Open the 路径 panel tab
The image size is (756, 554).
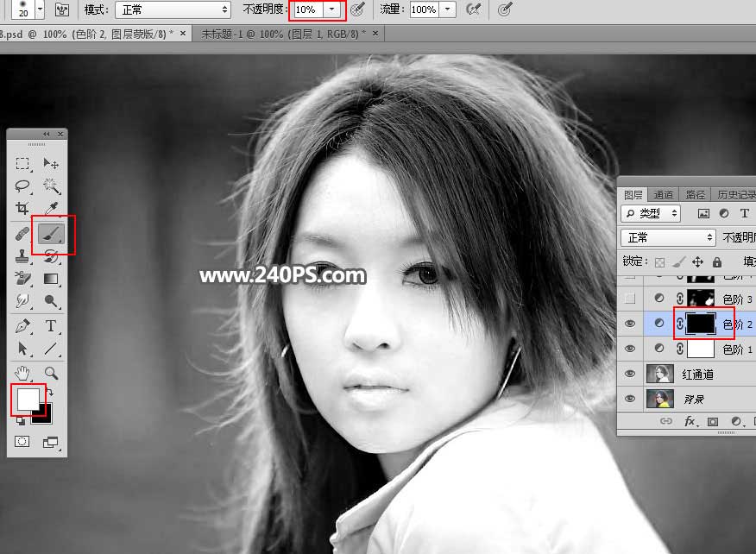point(696,195)
